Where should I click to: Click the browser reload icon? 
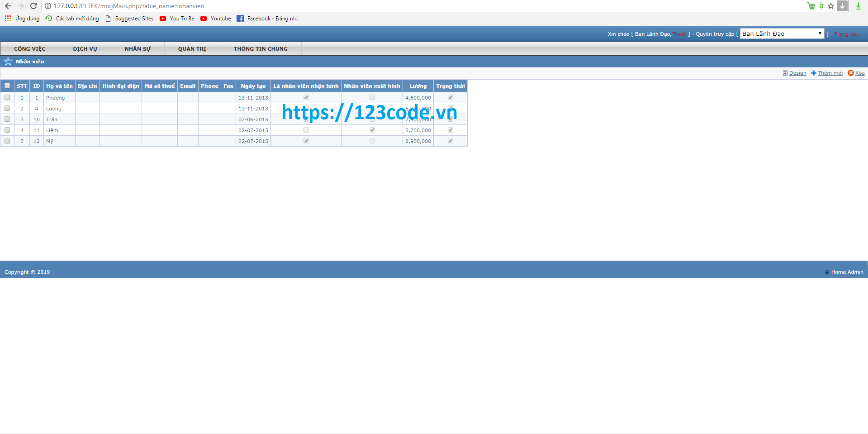(x=33, y=6)
